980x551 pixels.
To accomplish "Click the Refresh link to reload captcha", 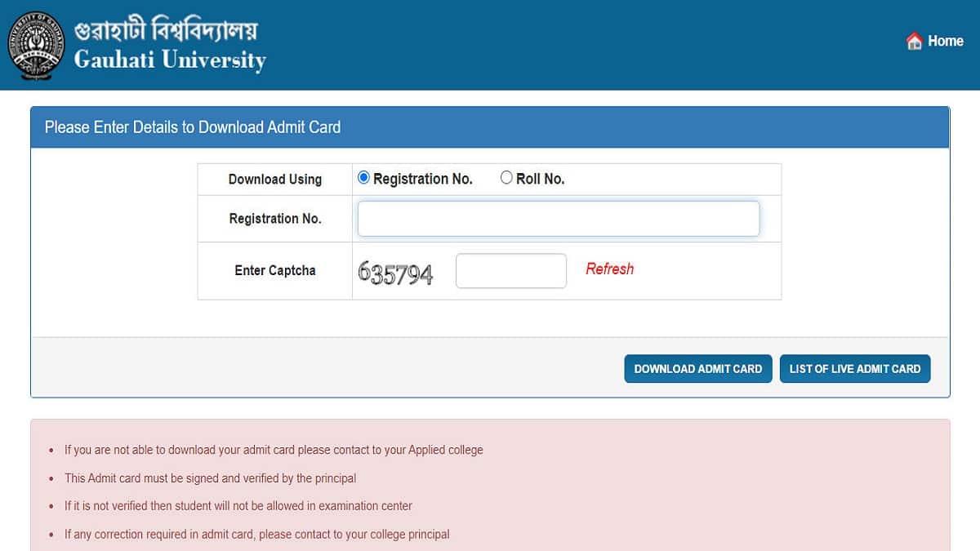I will coord(609,269).
